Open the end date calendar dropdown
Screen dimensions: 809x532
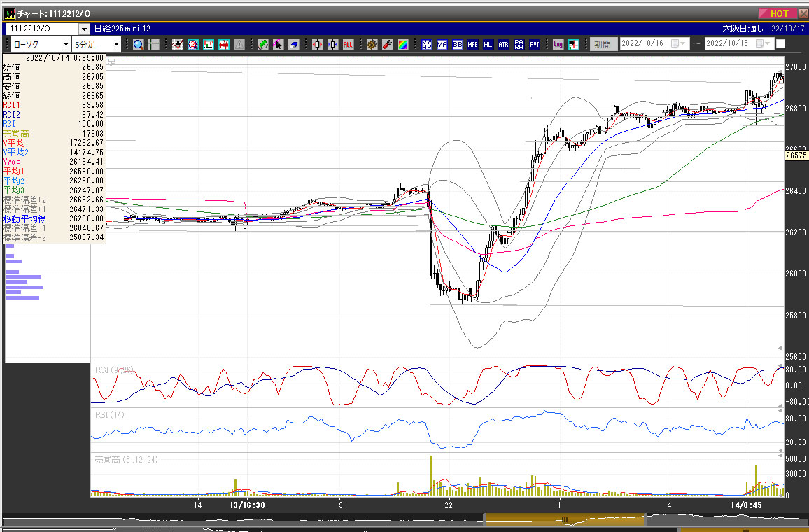point(763,44)
